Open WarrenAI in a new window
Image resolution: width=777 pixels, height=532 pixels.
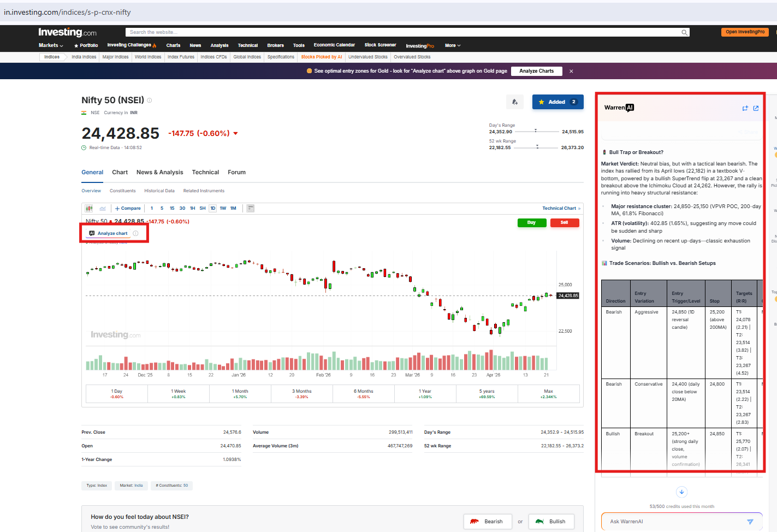pos(756,108)
